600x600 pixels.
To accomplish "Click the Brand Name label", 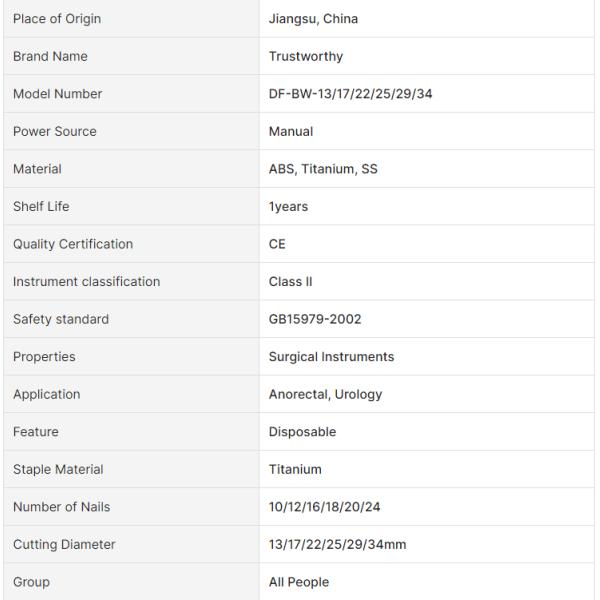I will tap(50, 56).
